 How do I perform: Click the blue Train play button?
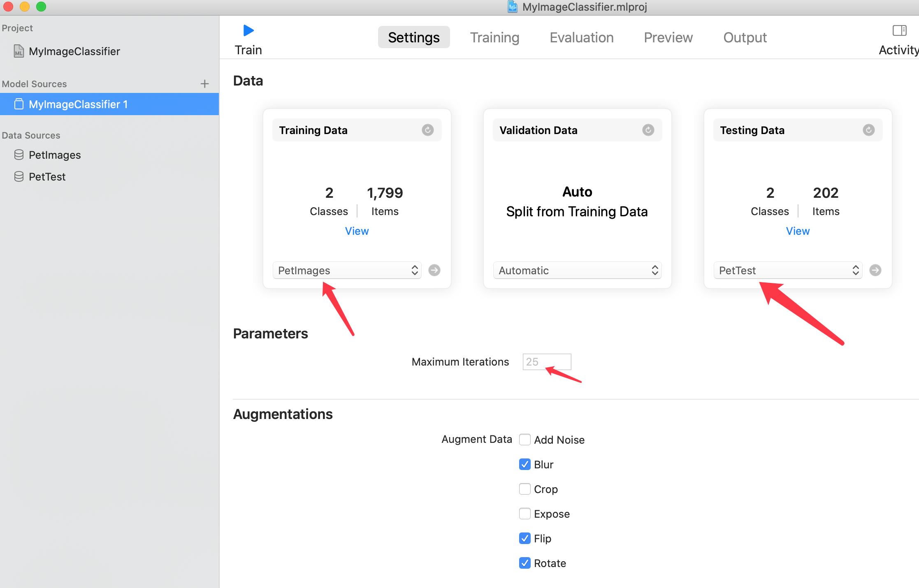248,30
